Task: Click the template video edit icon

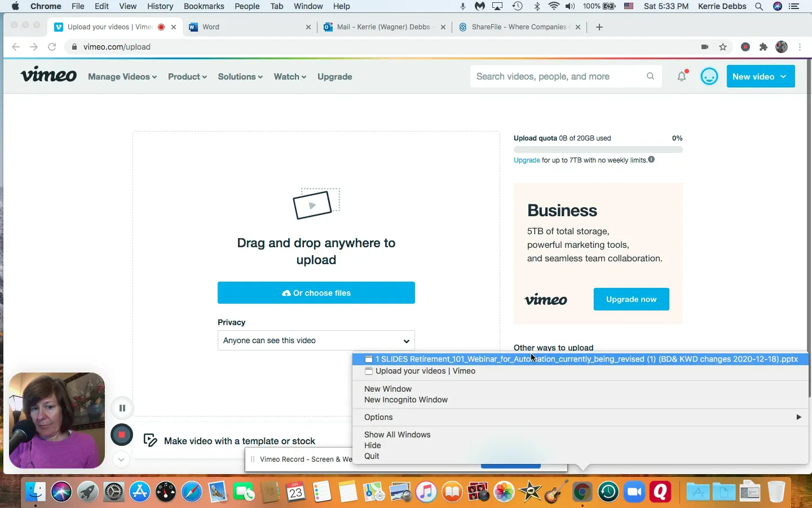Action: coord(151,440)
